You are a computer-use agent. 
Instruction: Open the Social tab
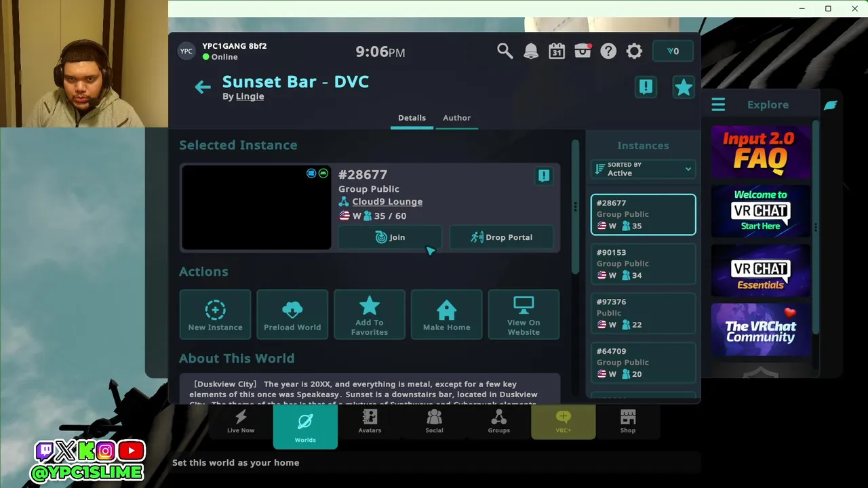434,422
